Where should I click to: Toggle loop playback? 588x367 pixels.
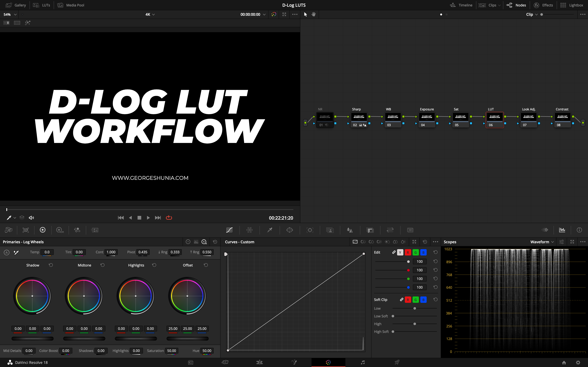pyautogui.click(x=169, y=218)
